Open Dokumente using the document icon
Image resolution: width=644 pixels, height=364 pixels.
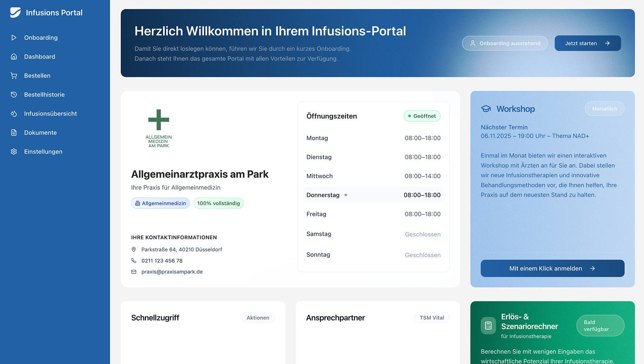13,133
